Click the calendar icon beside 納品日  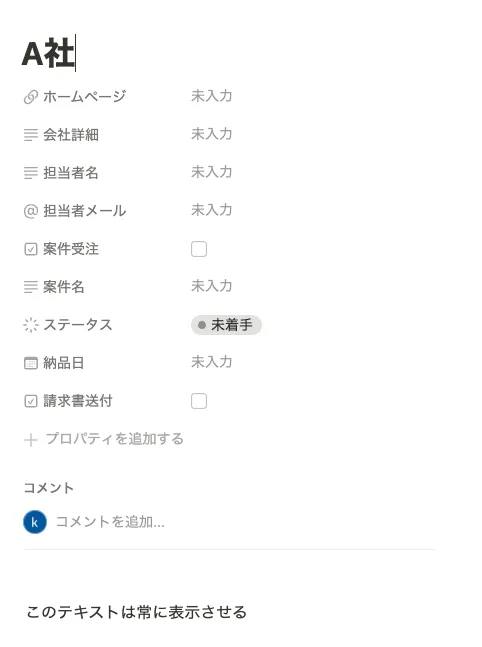tap(31, 363)
